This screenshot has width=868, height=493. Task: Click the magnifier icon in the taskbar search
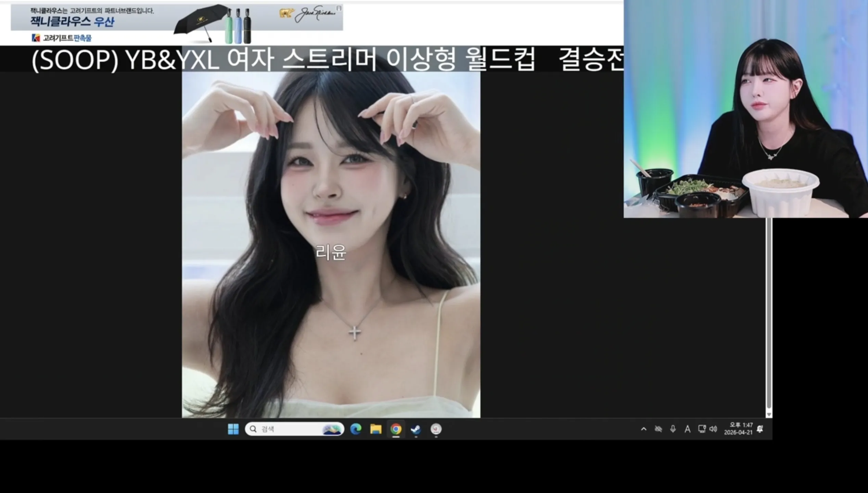[253, 429]
